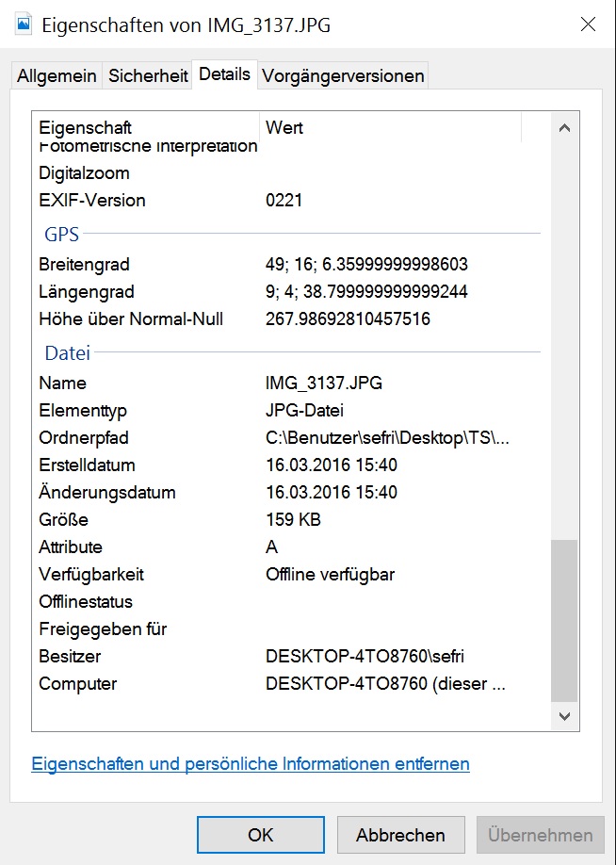616x865 pixels.
Task: Select the Änderungsdatum row
Action: 107,493
